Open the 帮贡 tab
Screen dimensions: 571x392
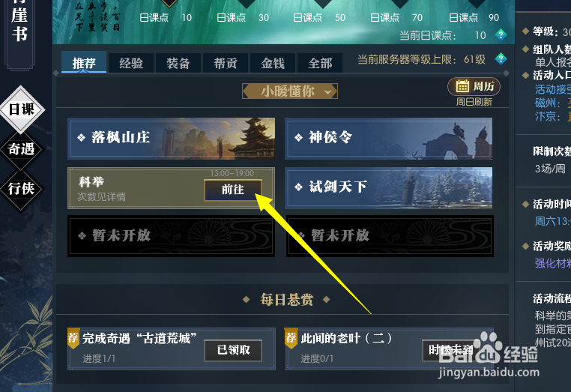[x=226, y=63]
